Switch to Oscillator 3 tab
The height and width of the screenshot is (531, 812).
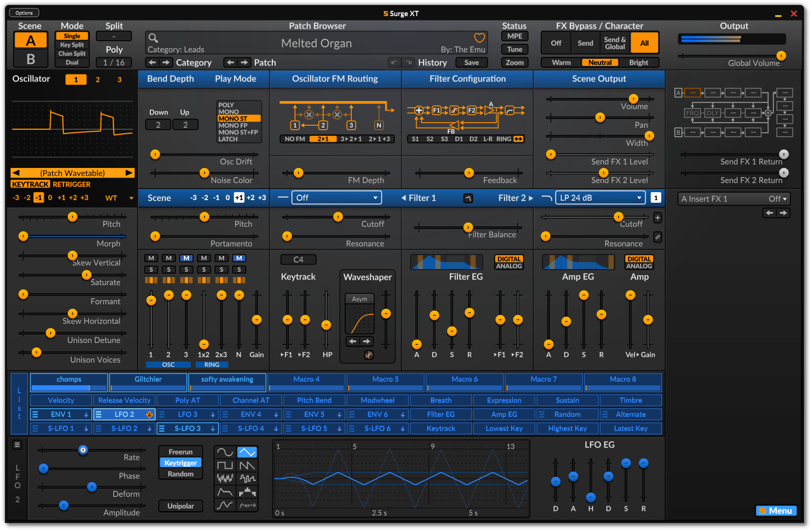[x=120, y=79]
